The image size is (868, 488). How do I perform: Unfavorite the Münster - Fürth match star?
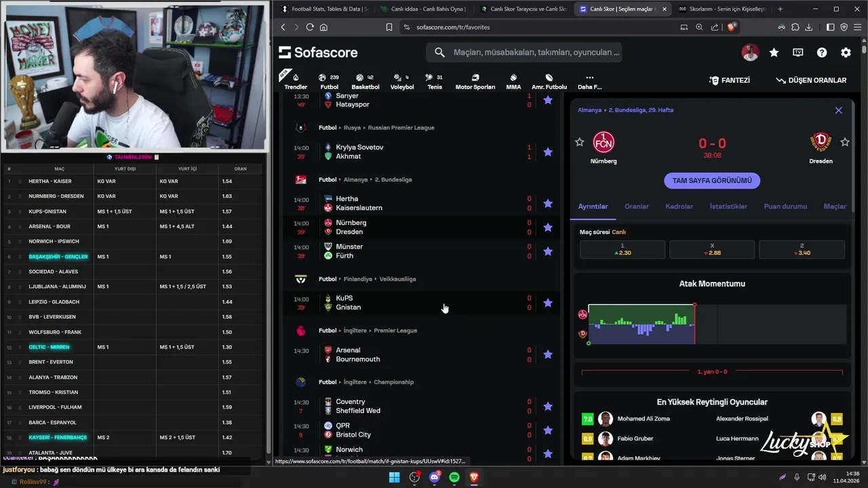click(548, 251)
